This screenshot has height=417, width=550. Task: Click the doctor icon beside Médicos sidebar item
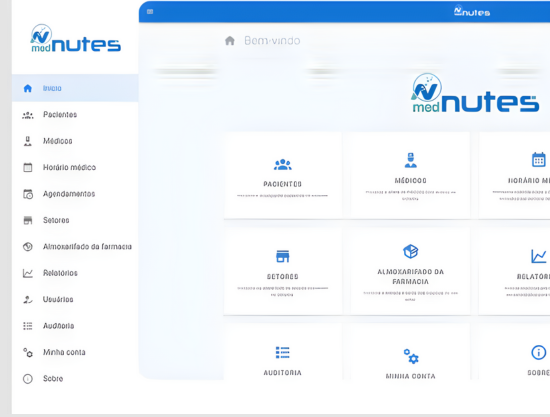[x=28, y=141]
